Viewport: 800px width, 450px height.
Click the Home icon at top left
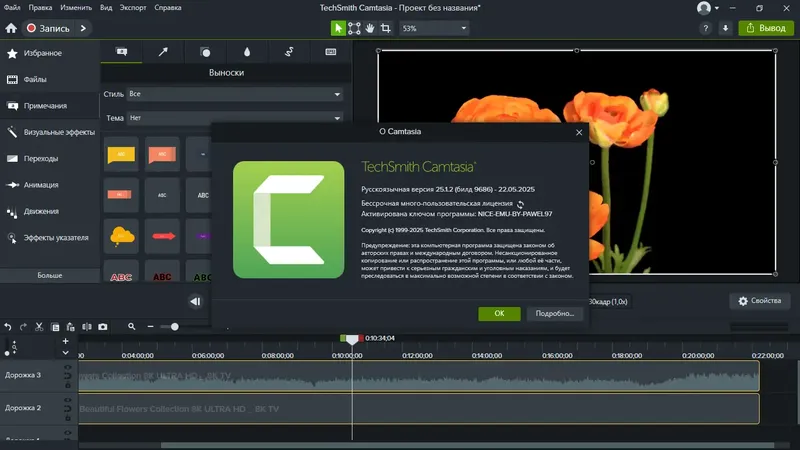[x=11, y=28]
